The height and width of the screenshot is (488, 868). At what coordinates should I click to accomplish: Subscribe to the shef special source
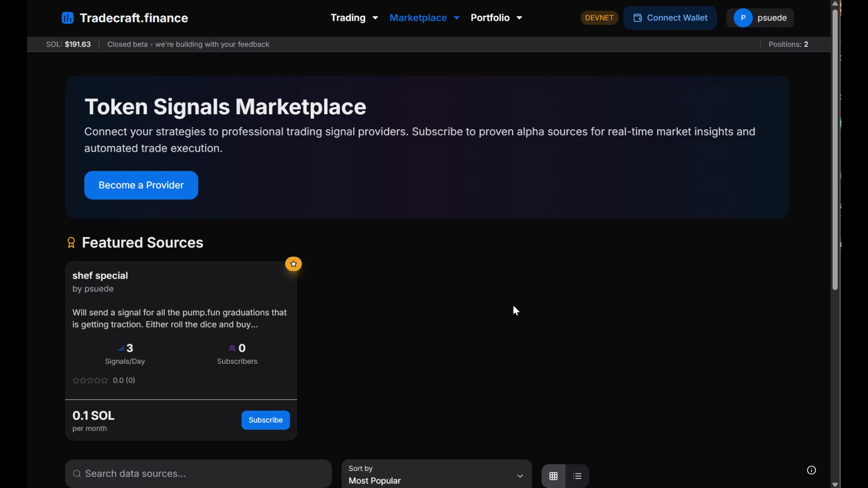265,420
